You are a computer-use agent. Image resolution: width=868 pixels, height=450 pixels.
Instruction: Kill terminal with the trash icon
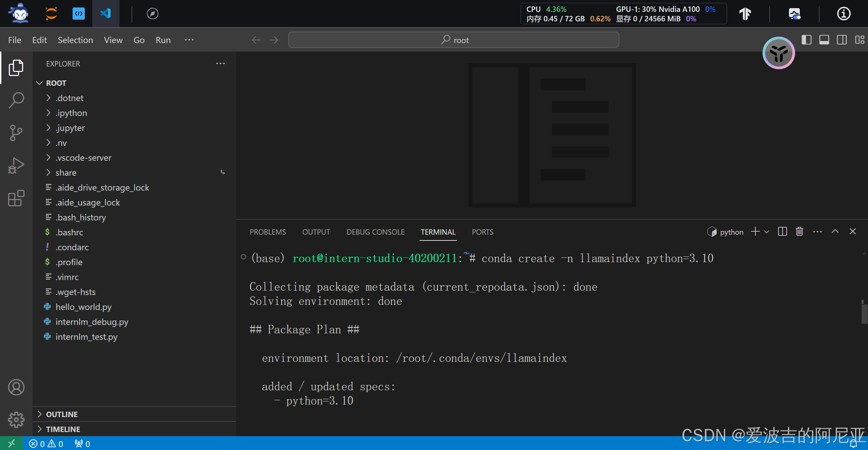pyautogui.click(x=799, y=232)
